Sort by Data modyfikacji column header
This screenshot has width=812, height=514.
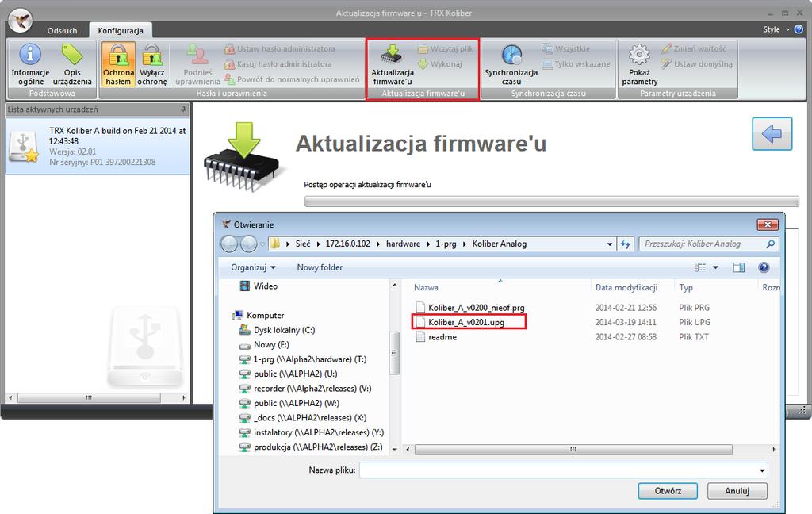tap(626, 288)
